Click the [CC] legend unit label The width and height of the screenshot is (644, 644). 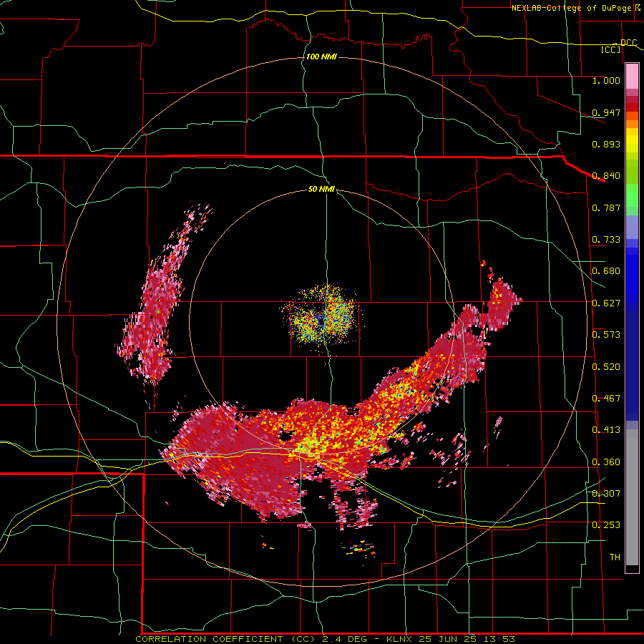tap(611, 49)
